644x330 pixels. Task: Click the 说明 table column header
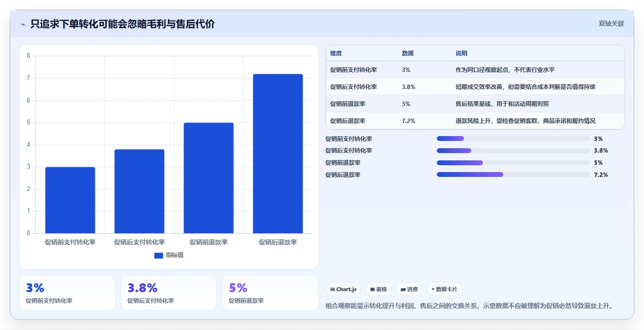coord(461,53)
